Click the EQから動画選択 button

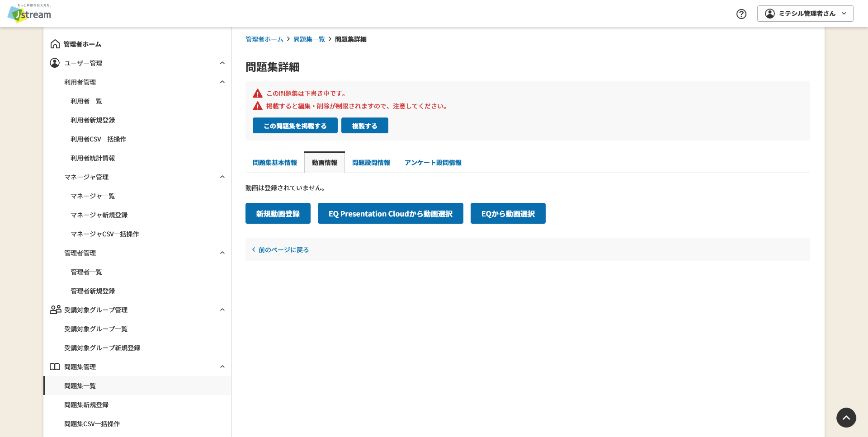[x=508, y=213]
